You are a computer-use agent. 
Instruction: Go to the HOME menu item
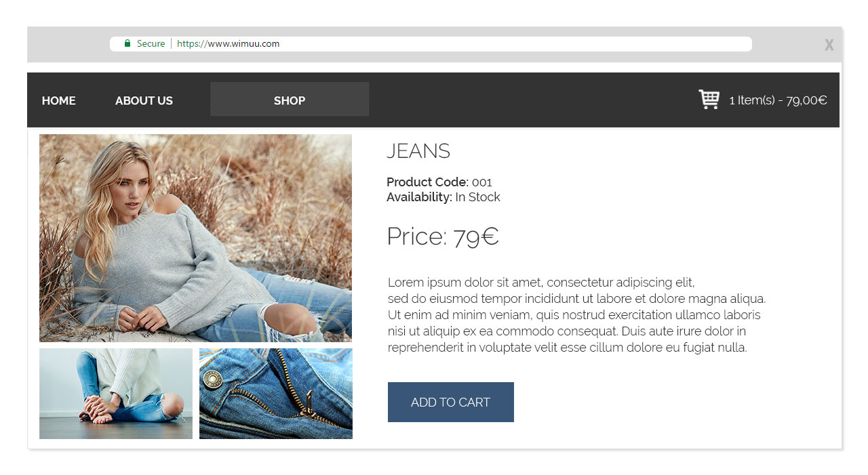(59, 100)
